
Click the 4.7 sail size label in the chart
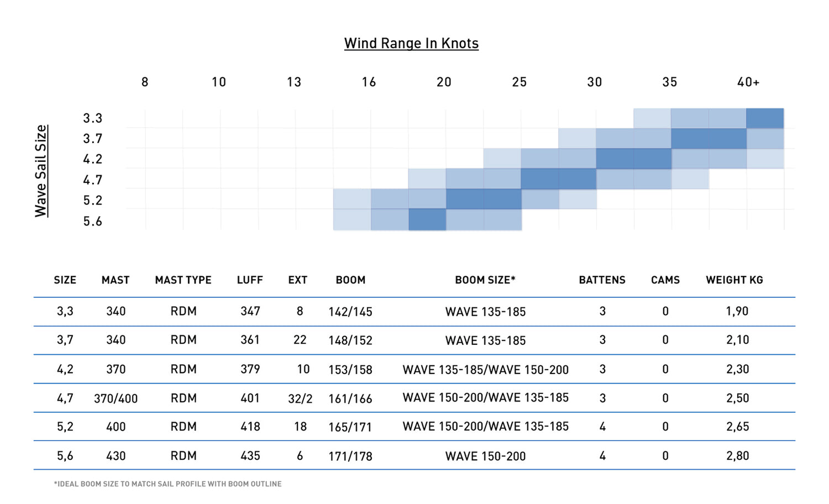92,180
